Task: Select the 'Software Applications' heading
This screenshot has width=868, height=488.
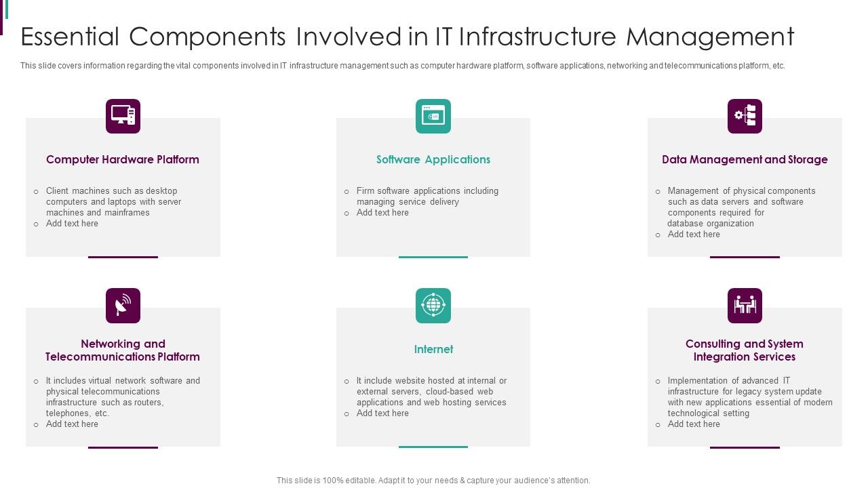Action: click(433, 159)
